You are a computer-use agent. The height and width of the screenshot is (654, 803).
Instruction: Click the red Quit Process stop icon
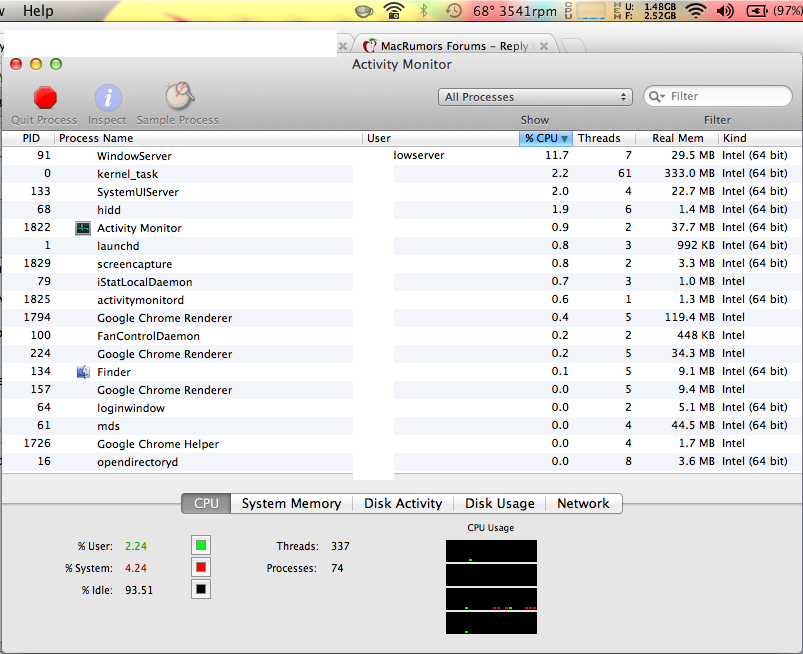[x=45, y=97]
